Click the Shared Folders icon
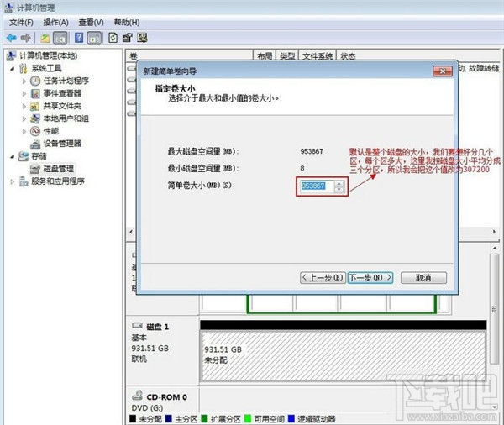The image size is (504, 425). click(34, 107)
